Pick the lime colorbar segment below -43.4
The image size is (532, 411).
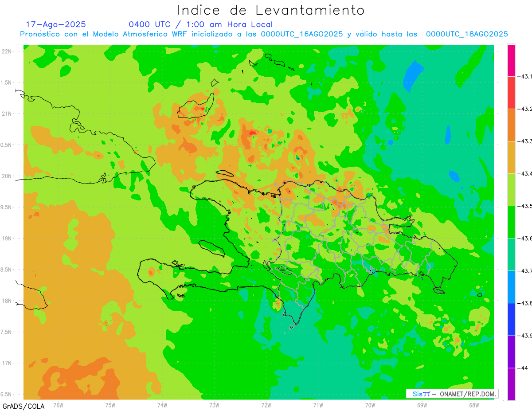[x=511, y=190]
